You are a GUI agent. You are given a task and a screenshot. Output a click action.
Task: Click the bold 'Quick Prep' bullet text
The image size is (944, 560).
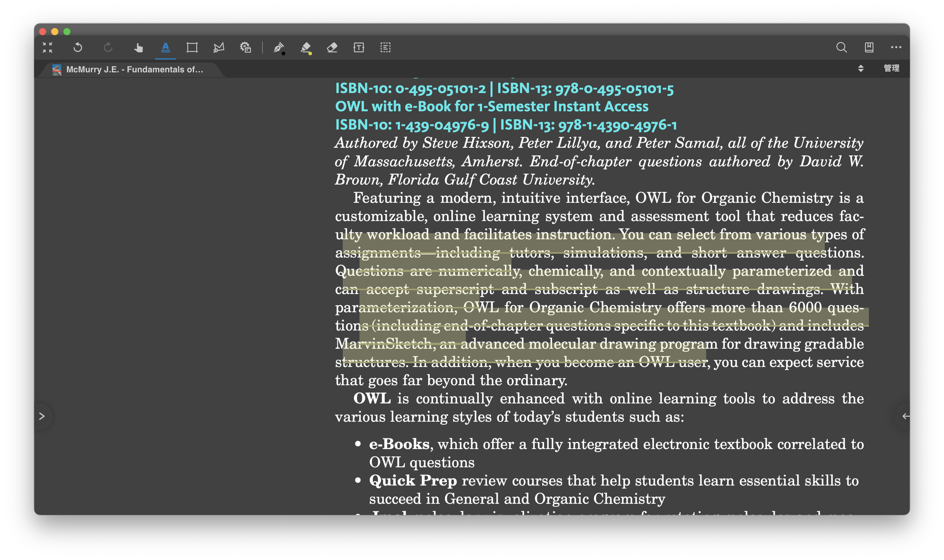(x=413, y=481)
